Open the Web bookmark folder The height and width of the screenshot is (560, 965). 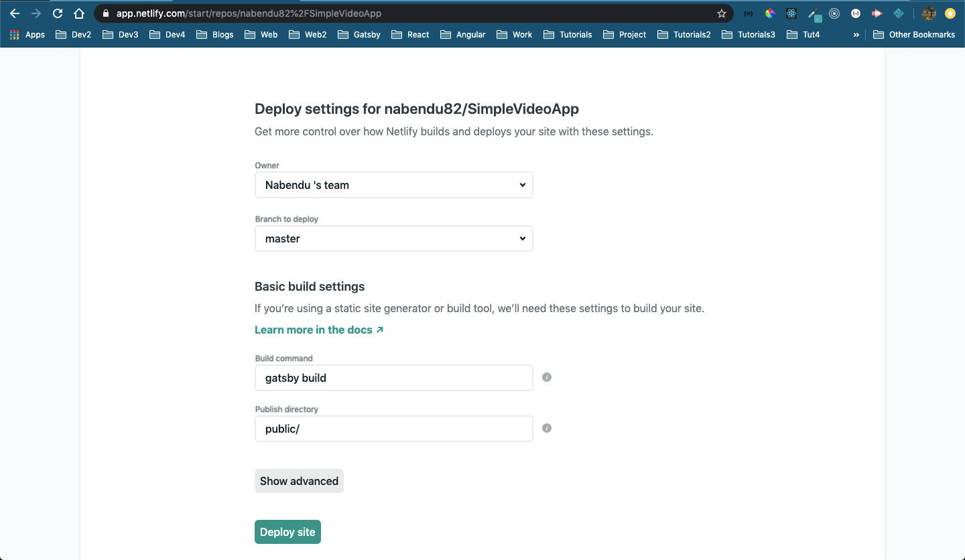point(261,35)
